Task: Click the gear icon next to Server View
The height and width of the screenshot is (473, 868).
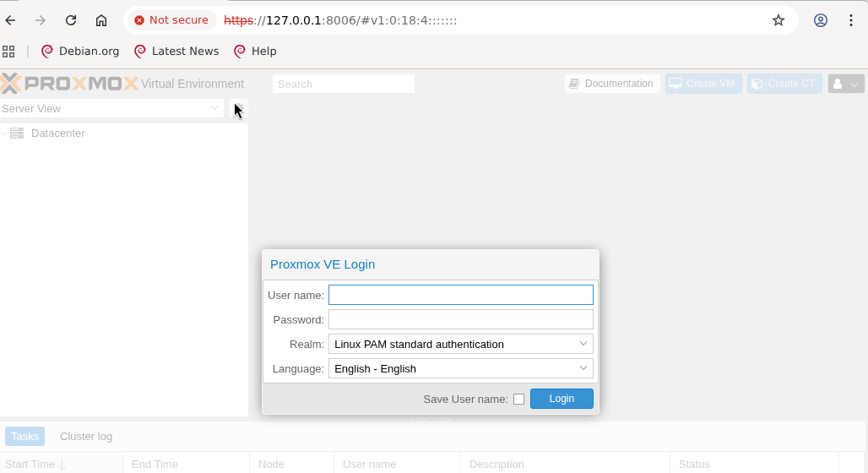Action: (x=239, y=109)
